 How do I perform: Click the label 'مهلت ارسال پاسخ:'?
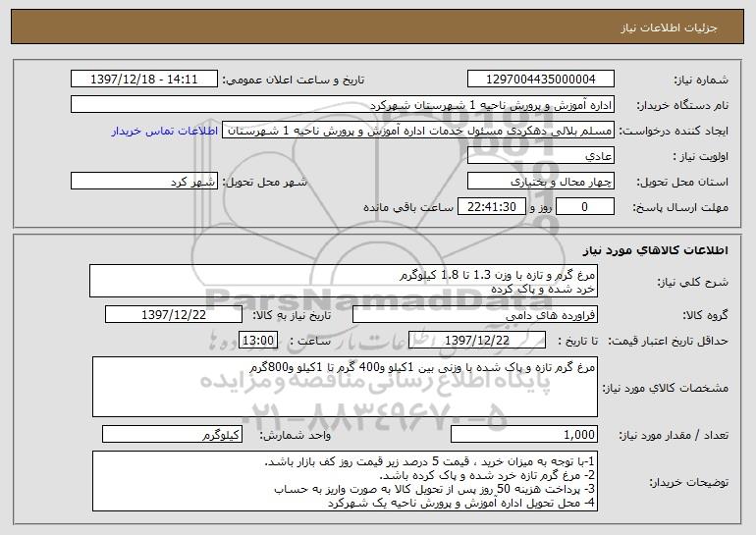(680, 207)
